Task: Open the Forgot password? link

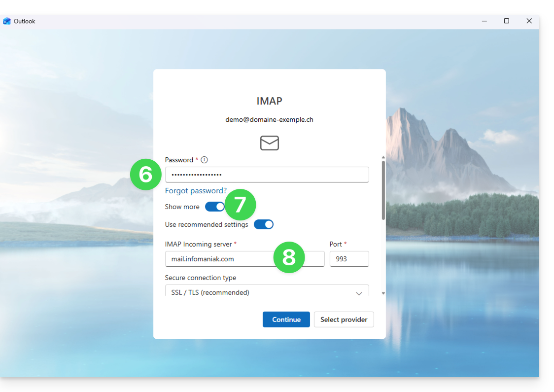Action: pyautogui.click(x=196, y=191)
